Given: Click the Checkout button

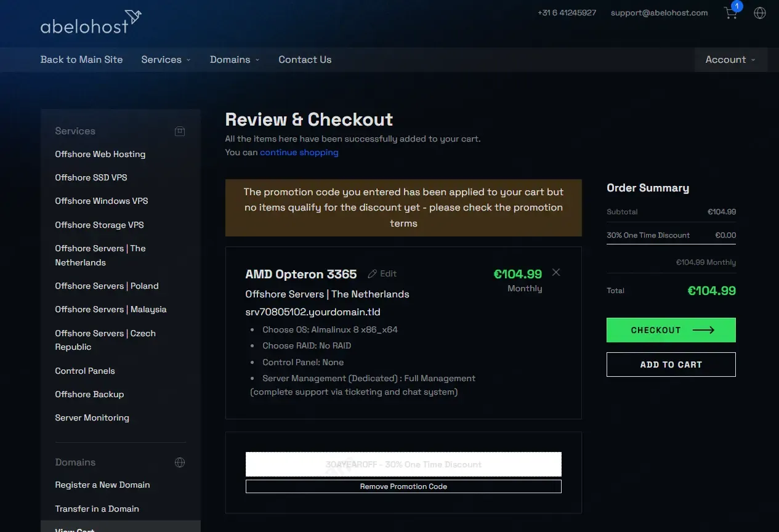Looking at the screenshot, I should coord(671,330).
